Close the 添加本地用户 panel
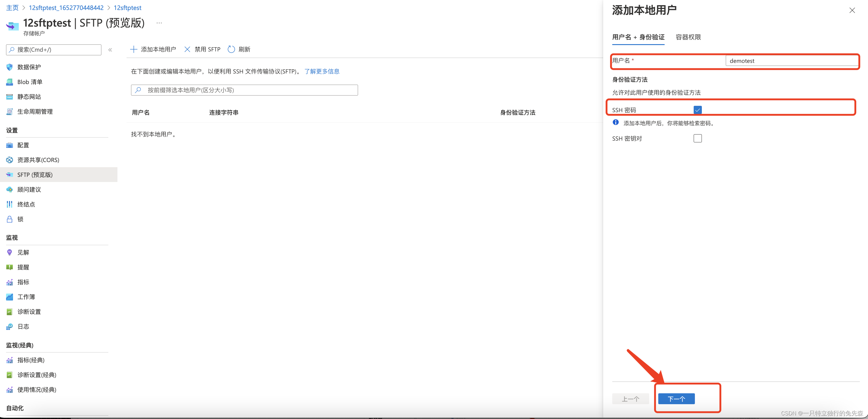 click(x=852, y=11)
